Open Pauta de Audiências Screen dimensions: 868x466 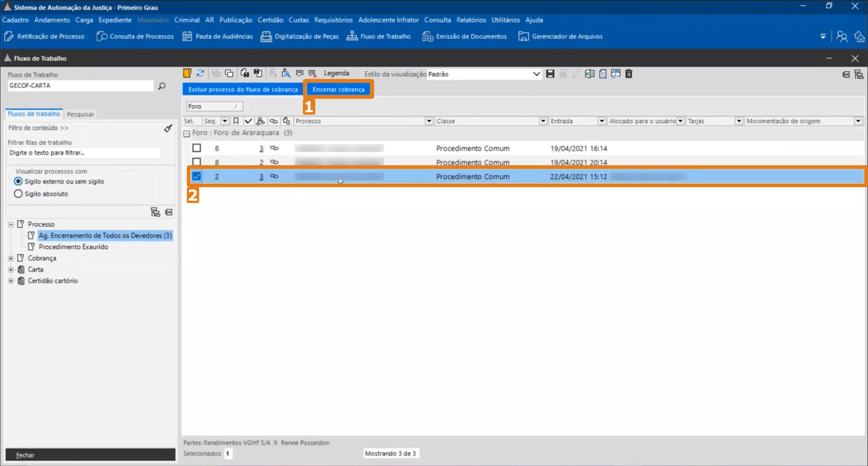pos(217,36)
